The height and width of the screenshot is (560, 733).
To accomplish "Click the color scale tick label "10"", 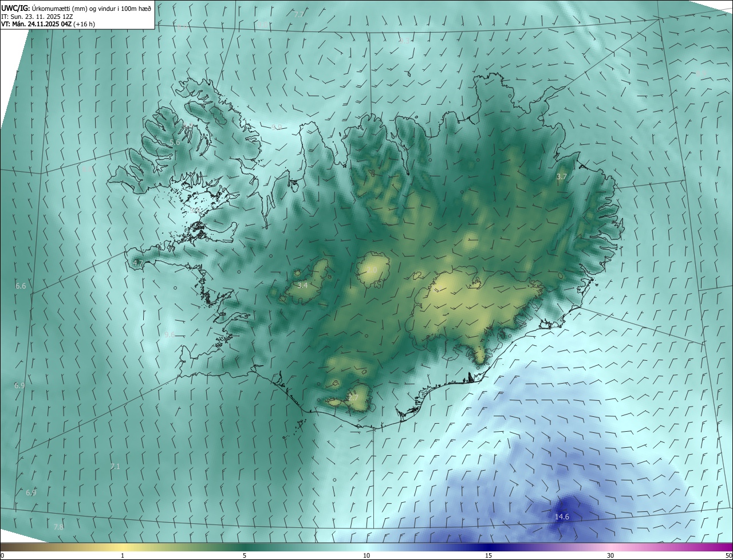I will click(366, 555).
